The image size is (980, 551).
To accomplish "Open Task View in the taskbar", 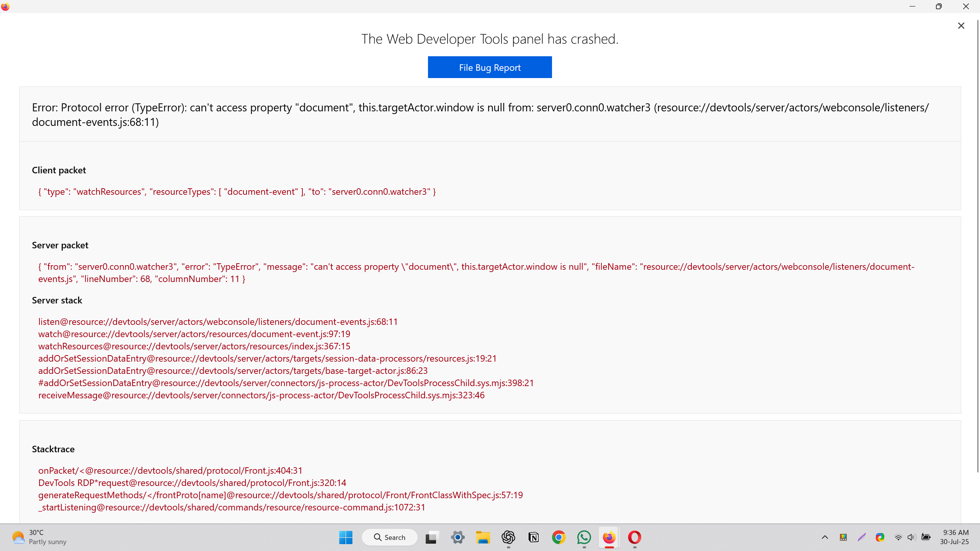I will click(431, 537).
